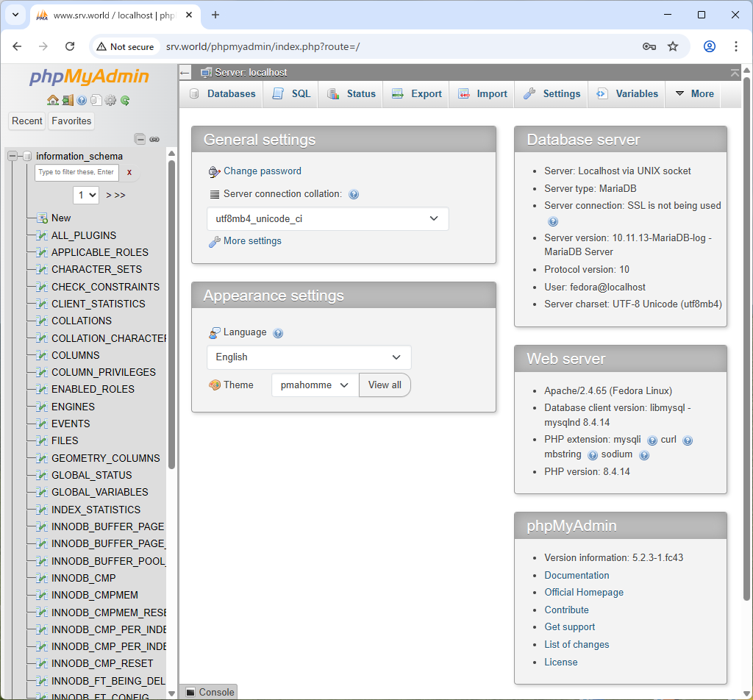Open the Recent tab in the sidebar
Image resolution: width=753 pixels, height=700 pixels.
(x=26, y=121)
